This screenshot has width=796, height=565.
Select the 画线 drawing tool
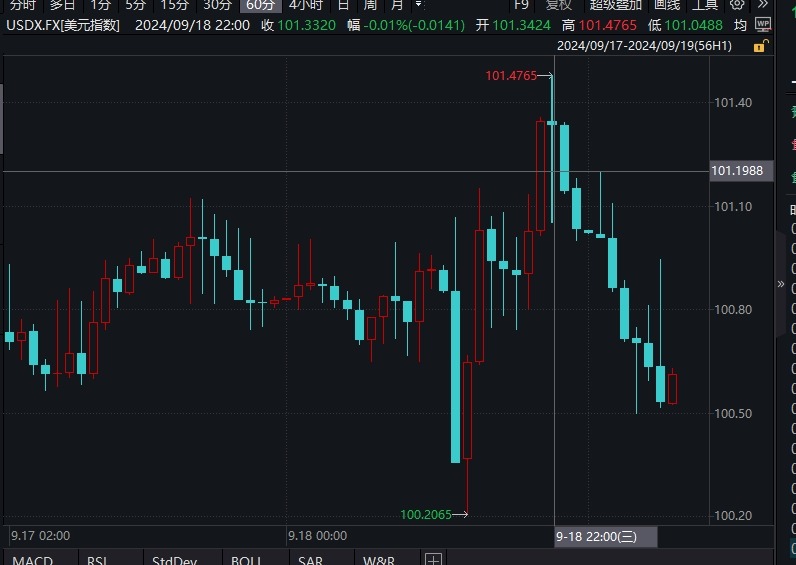667,5
